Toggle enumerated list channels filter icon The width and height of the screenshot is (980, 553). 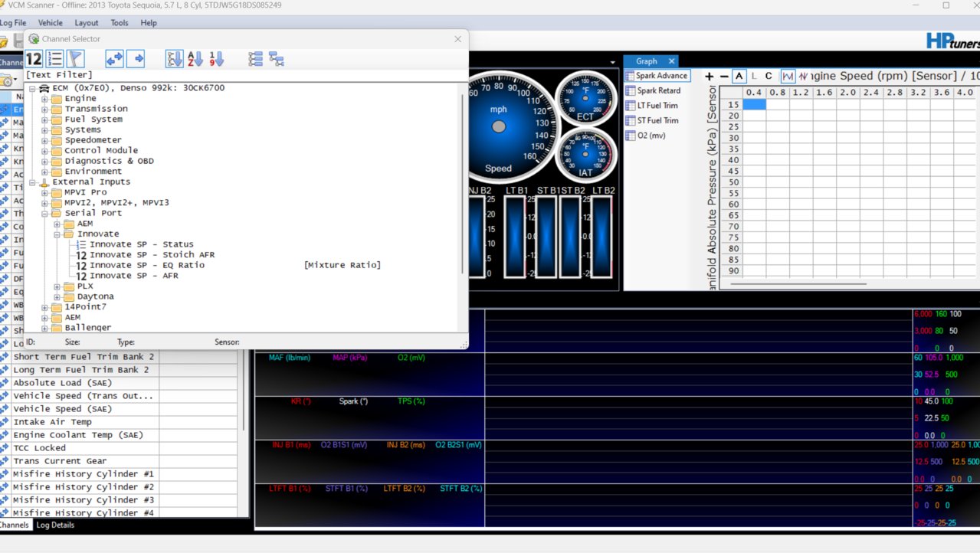click(54, 59)
